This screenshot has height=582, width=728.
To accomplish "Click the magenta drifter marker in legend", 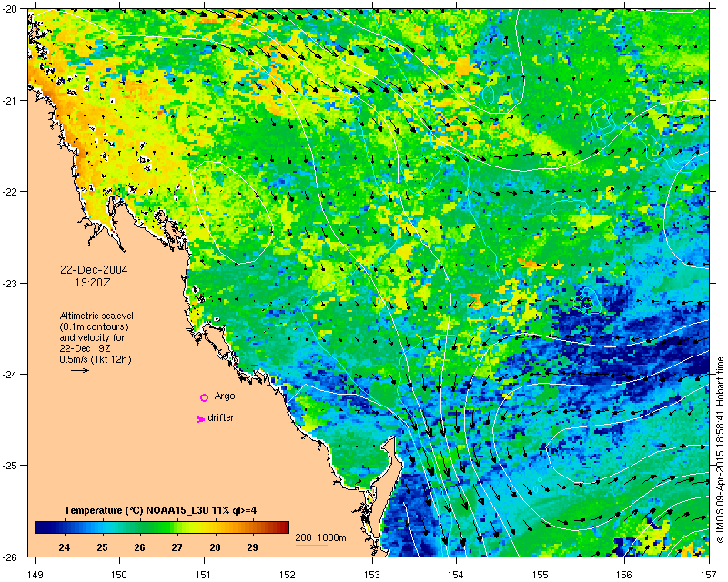I will tap(200, 419).
